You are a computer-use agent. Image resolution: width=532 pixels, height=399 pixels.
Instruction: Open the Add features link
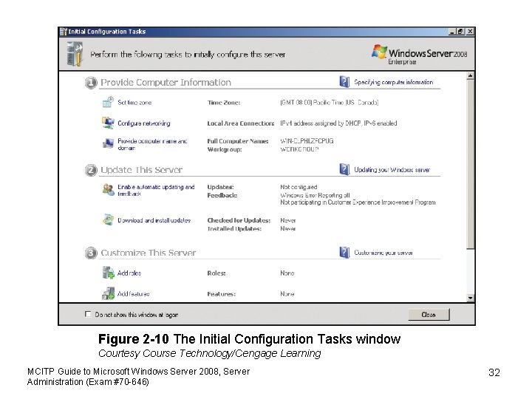(133, 294)
